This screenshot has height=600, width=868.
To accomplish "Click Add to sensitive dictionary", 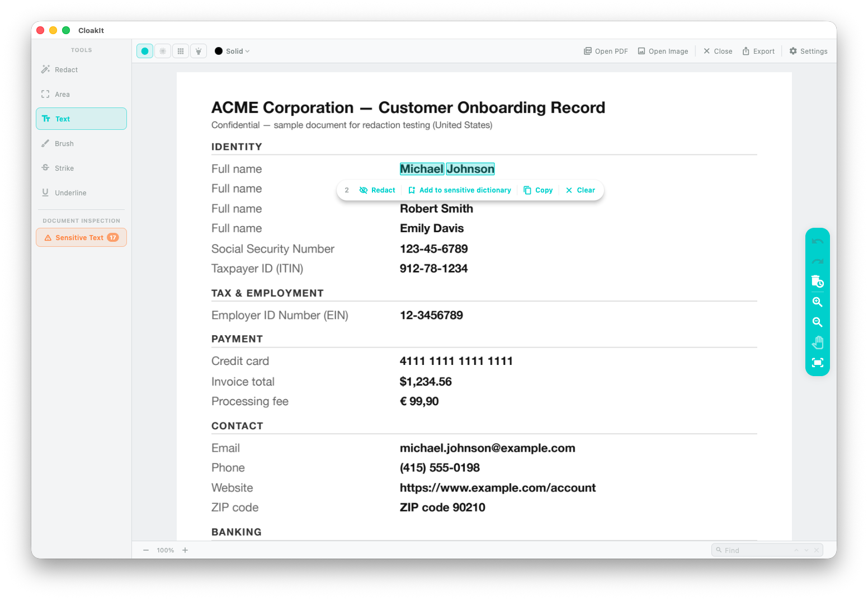I will tap(459, 190).
